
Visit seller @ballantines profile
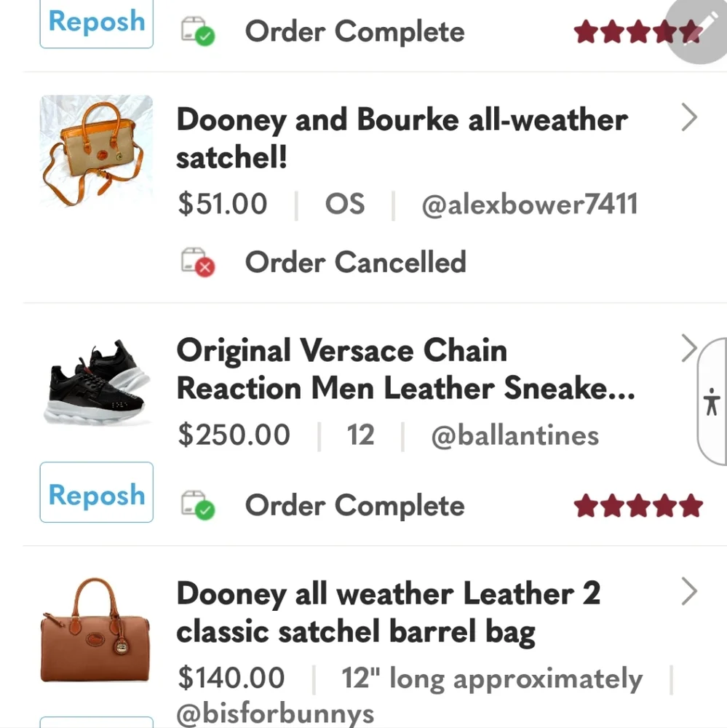click(515, 435)
